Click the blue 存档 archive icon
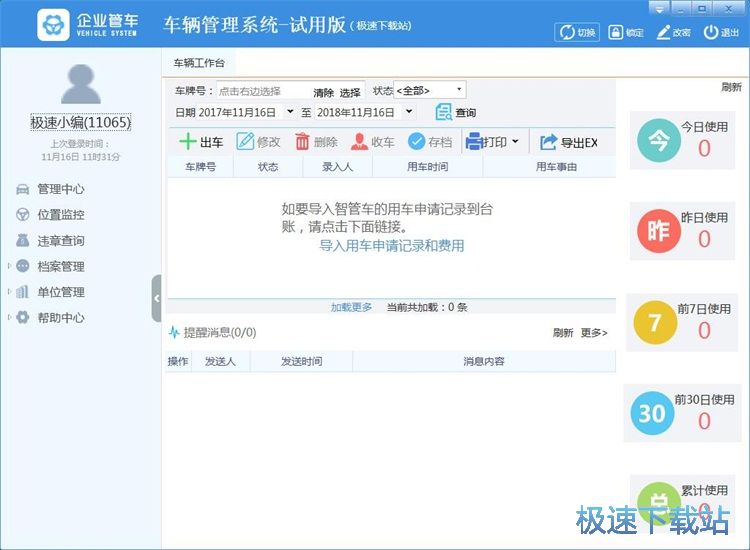The width and height of the screenshot is (750, 550). point(416,142)
